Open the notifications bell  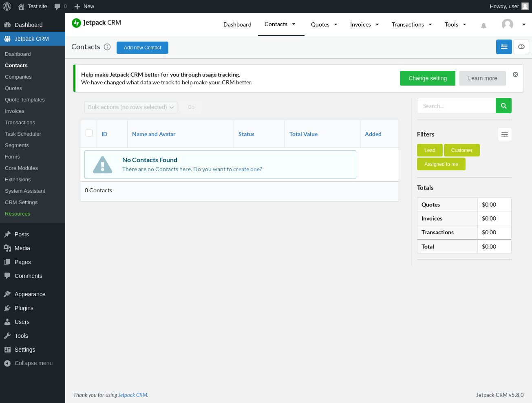click(483, 25)
